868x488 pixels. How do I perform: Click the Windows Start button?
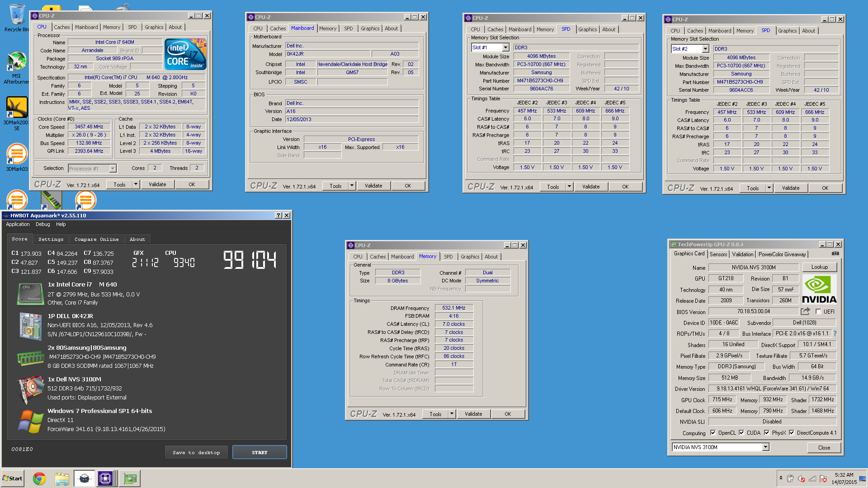coord(13,479)
